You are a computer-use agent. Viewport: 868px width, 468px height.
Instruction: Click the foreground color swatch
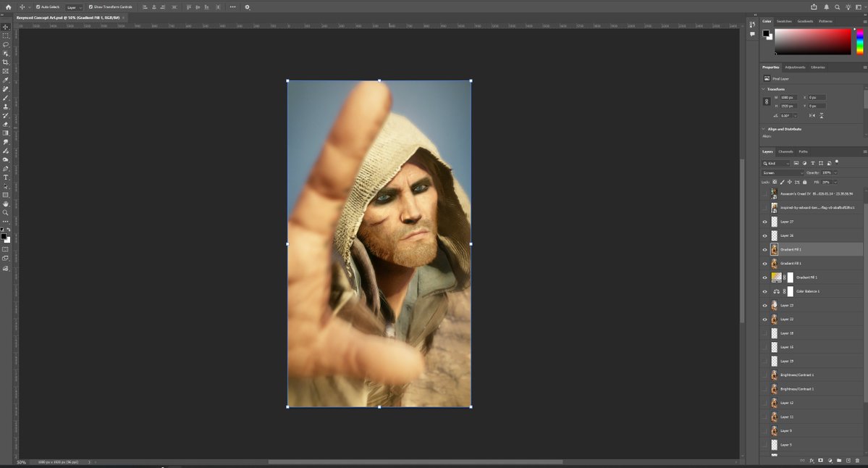tap(4, 235)
